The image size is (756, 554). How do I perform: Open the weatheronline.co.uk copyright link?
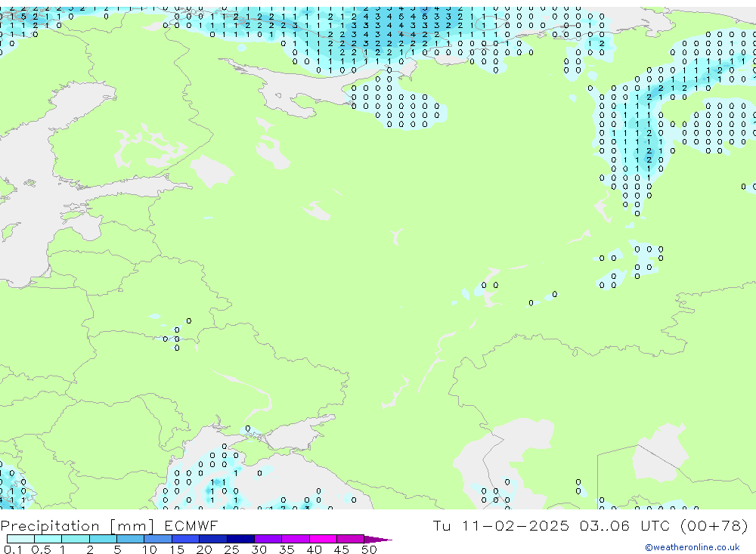pos(692,547)
